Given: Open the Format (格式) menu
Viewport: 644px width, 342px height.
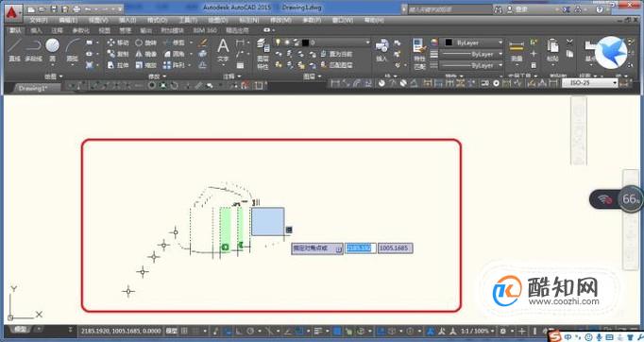Looking at the screenshot, I should point(158,20).
